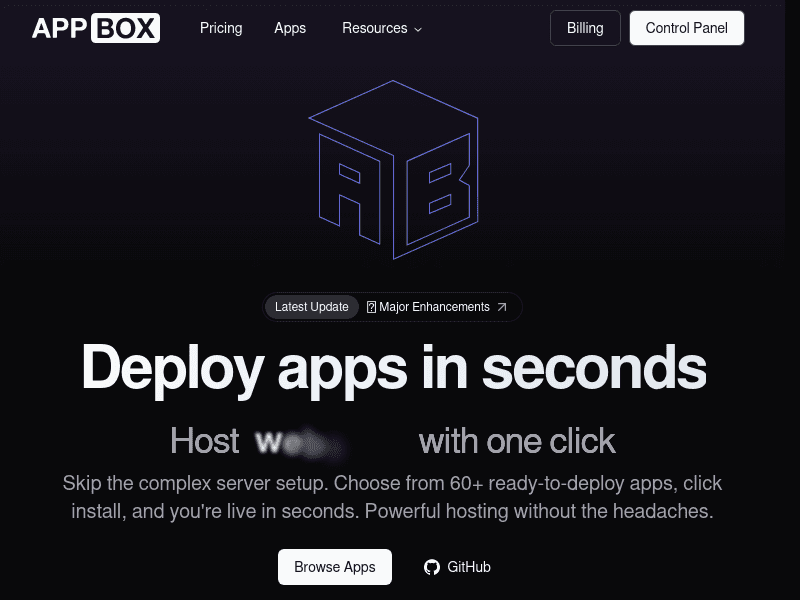The image size is (800, 600).
Task: Click the diagonal arrow beside Major Enhancements
Action: point(501,307)
